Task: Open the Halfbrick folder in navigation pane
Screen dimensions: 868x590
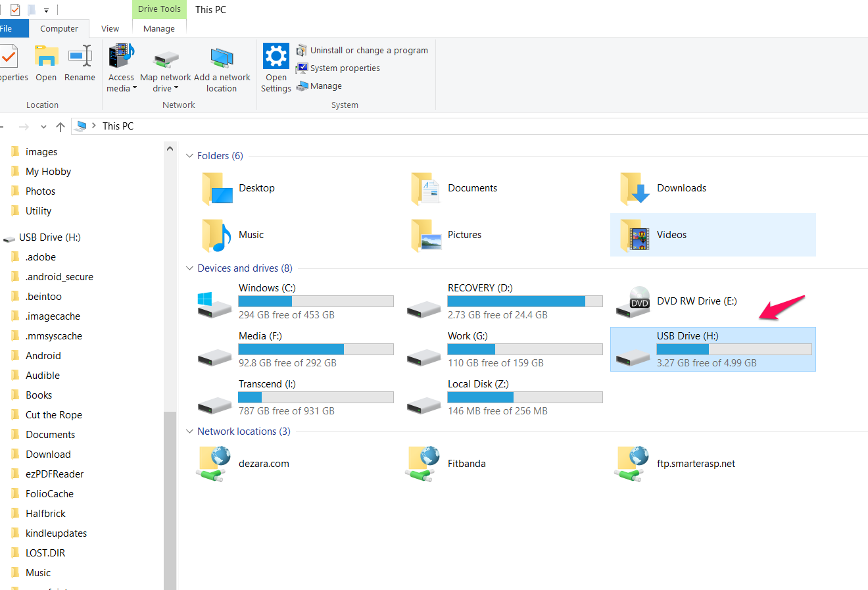Action: point(45,514)
